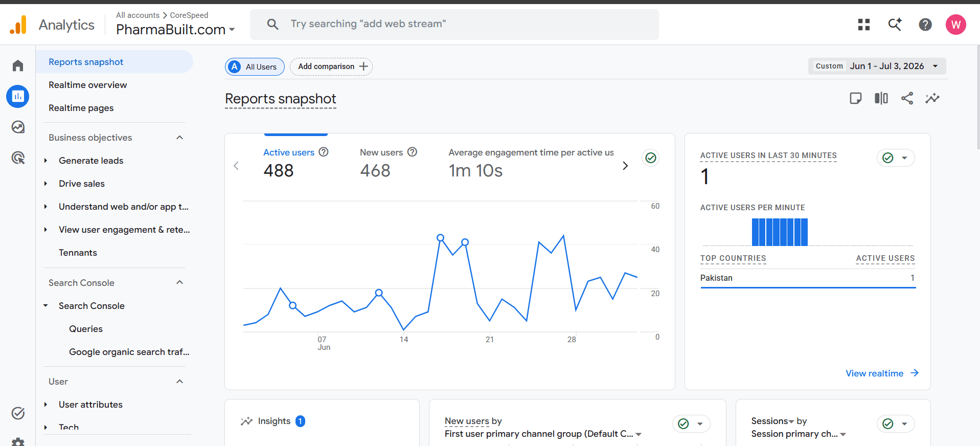Open Session primary channel dimension dropdown
This screenshot has width=980, height=446.
pyautogui.click(x=799, y=434)
